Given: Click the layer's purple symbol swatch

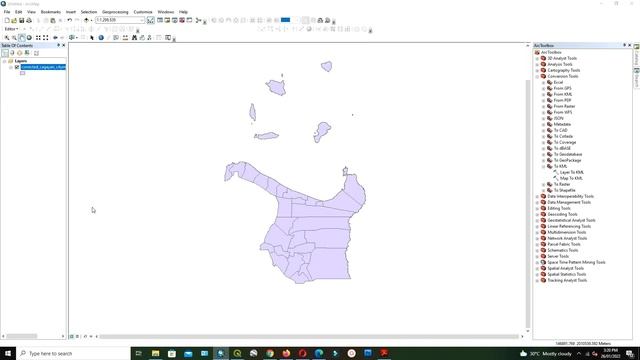Looking at the screenshot, I should click(x=22, y=73).
